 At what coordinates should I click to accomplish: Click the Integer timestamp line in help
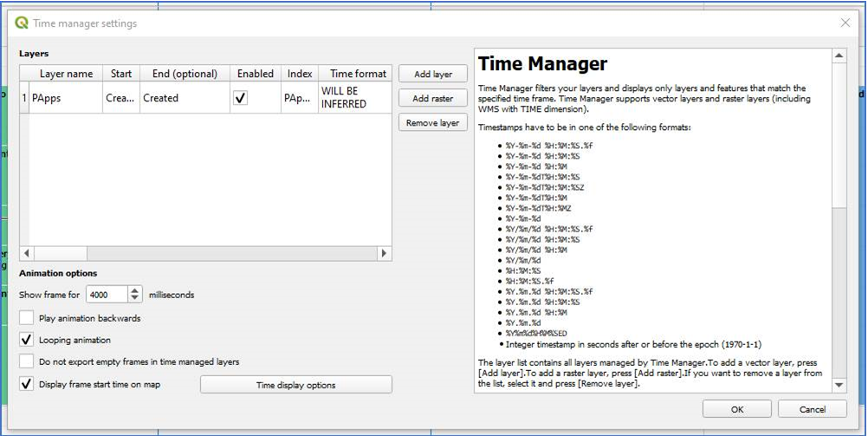(x=634, y=344)
